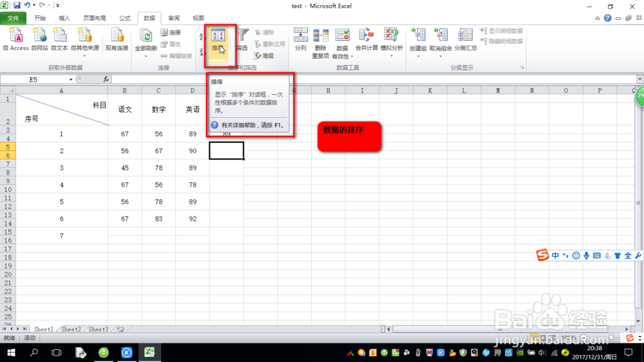Click the vertical scrollbar down arrow
Viewport: 644px width, 362px height.
coord(638,321)
